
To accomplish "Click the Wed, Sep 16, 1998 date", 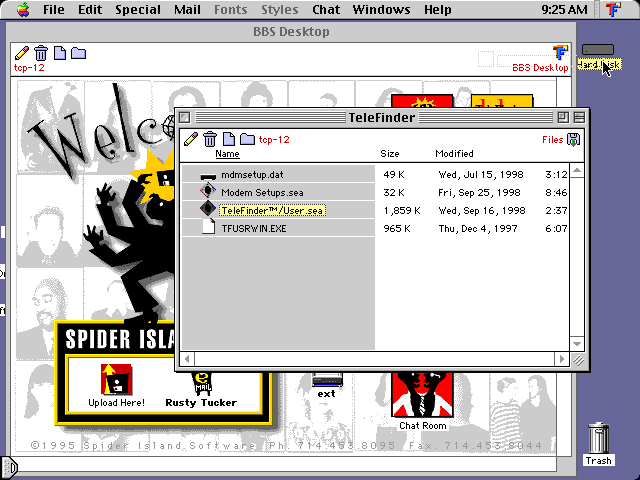I will pyautogui.click(x=482, y=211).
